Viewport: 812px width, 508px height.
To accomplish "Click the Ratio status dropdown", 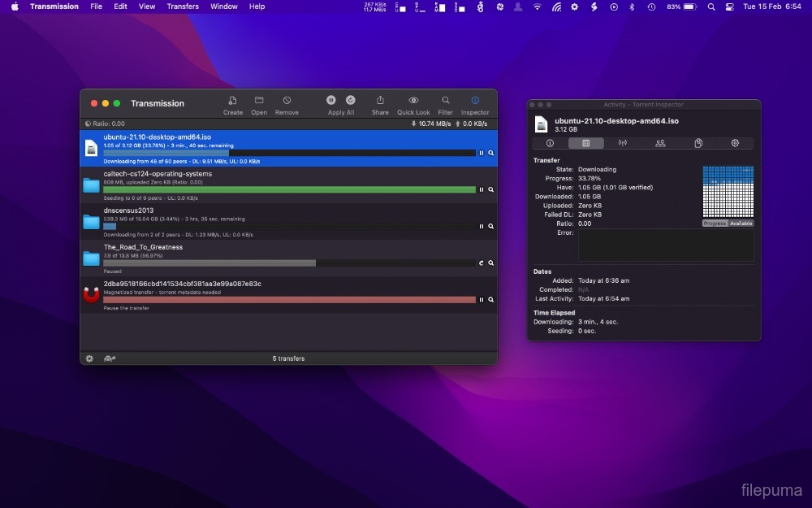I will [105, 124].
